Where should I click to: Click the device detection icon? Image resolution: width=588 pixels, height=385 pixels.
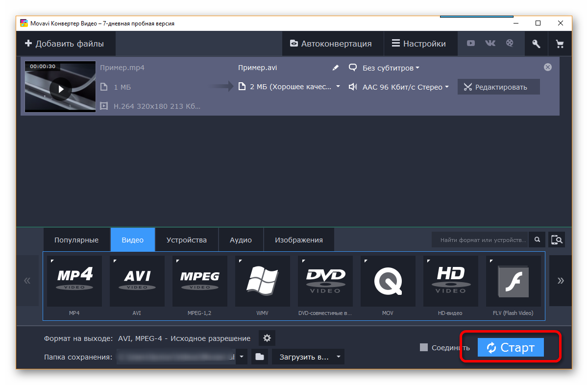click(557, 240)
